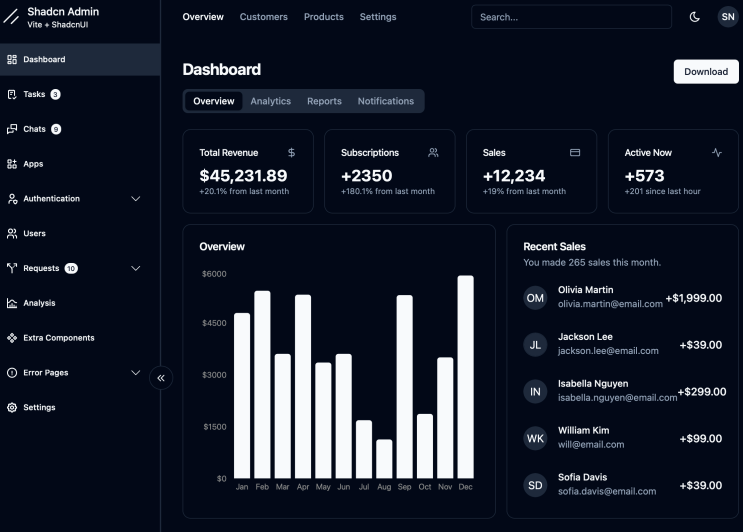Open the Users sidebar link

pyautogui.click(x=80, y=234)
